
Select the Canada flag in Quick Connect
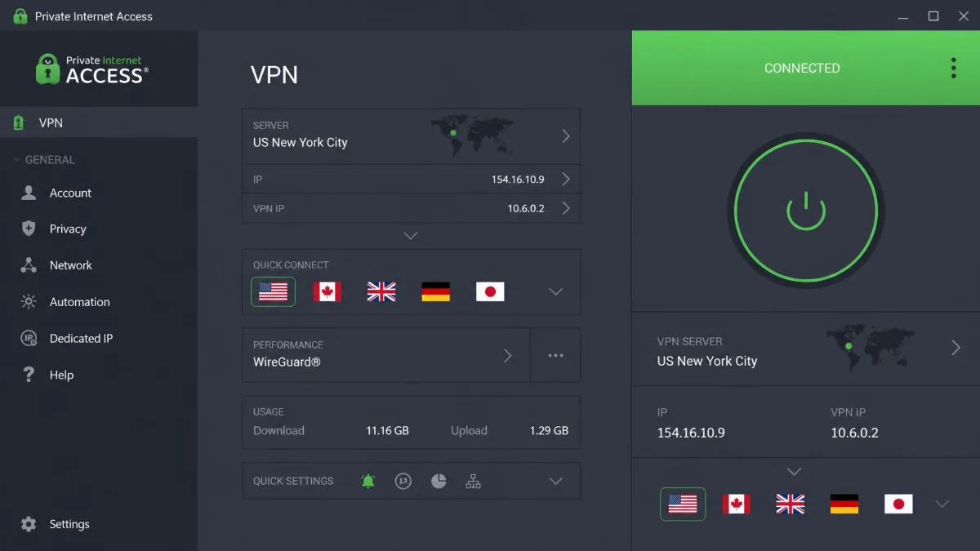(327, 291)
